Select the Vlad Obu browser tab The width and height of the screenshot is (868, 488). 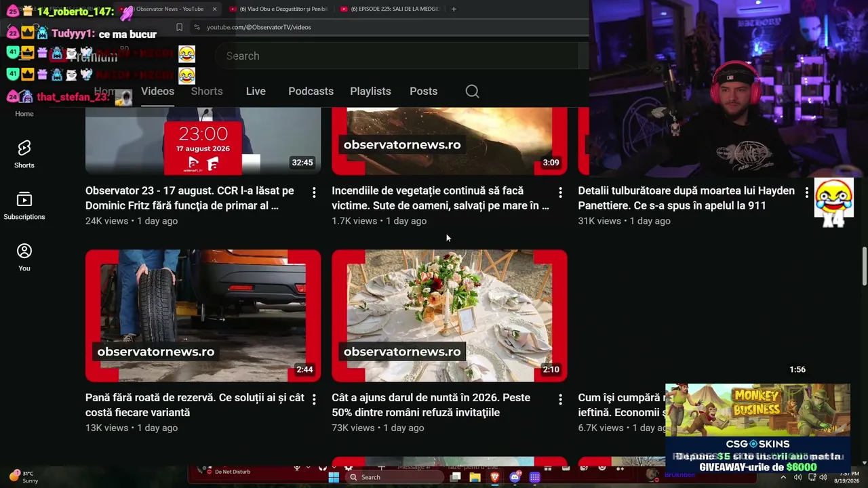[x=278, y=9]
